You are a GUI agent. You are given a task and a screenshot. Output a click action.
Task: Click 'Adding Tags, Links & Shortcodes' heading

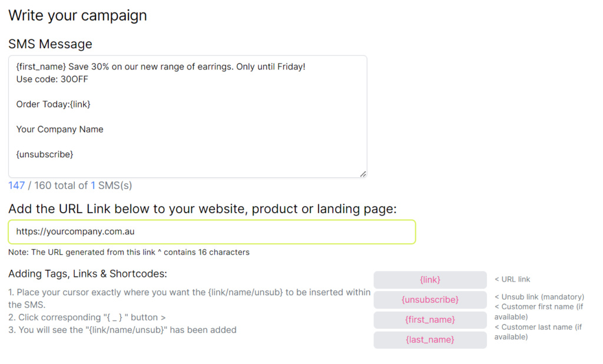pos(88,274)
